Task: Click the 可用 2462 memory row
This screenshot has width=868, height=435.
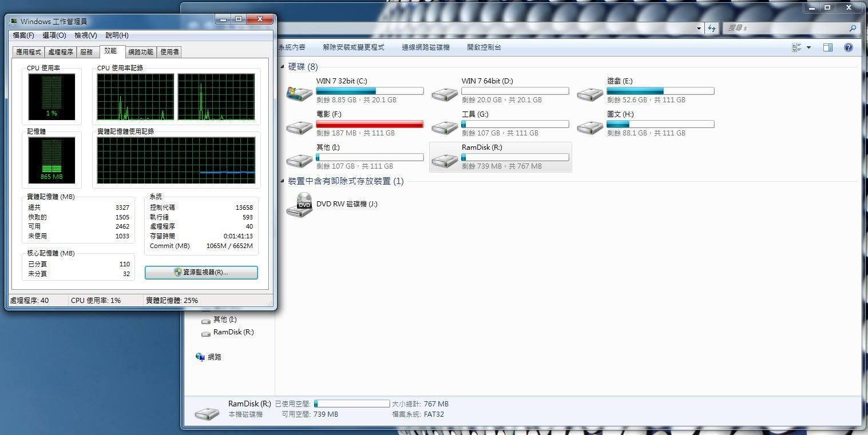Action: (x=79, y=226)
